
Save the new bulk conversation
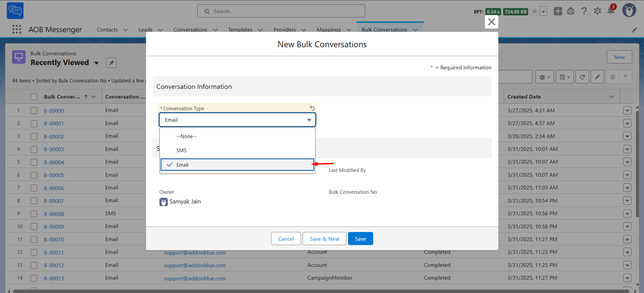click(x=360, y=239)
